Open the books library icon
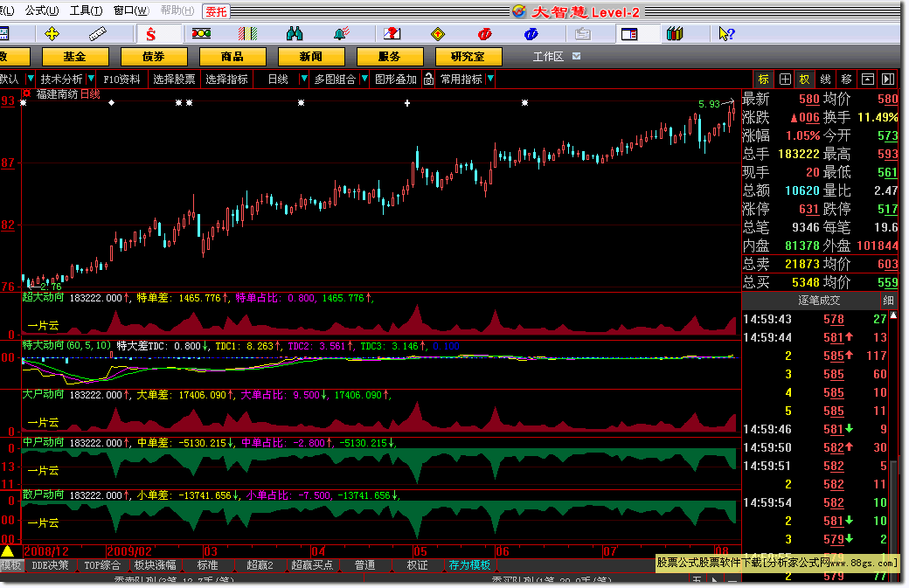 pos(675,33)
